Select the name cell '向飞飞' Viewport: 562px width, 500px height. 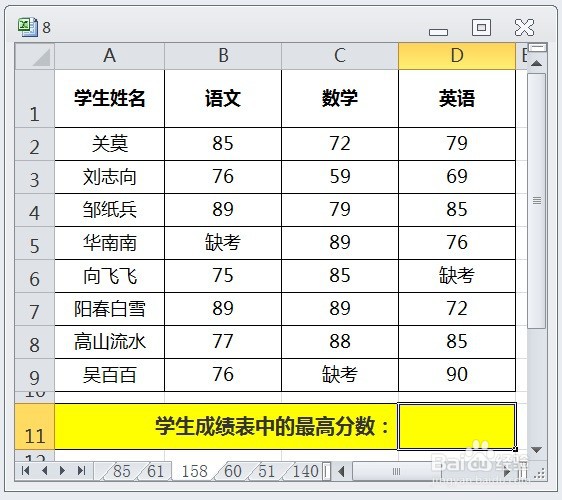click(109, 276)
